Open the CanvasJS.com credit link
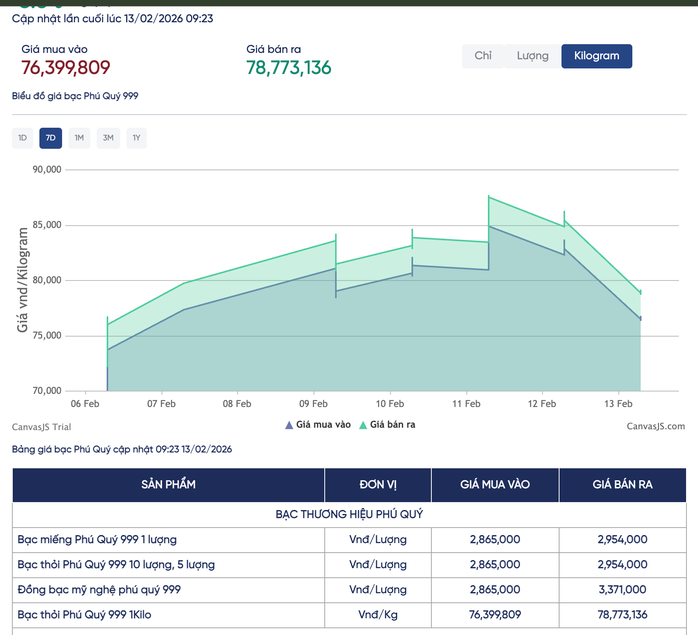The image size is (698, 635). point(655,426)
